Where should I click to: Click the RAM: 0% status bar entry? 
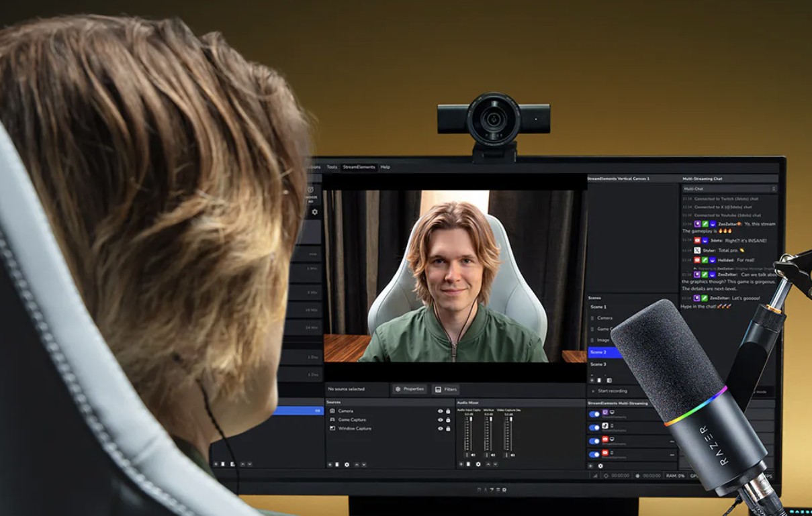pyautogui.click(x=675, y=476)
